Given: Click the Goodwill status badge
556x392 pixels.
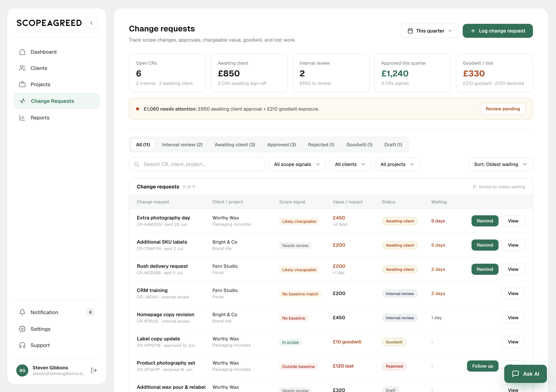Looking at the screenshot, I should [x=394, y=342].
